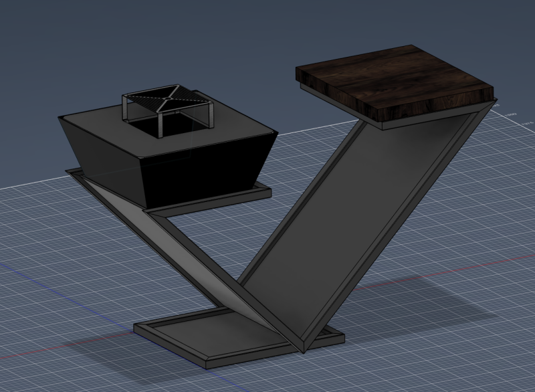
Task: Select the front leg of the grill stand
Action: 159,125
